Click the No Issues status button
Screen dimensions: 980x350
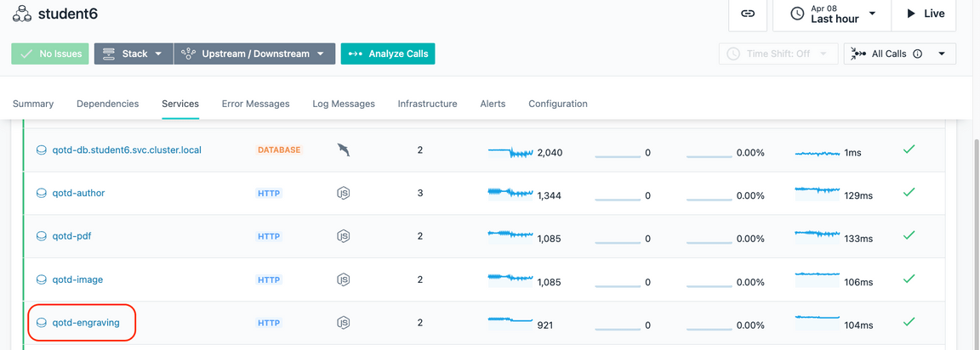pos(50,54)
